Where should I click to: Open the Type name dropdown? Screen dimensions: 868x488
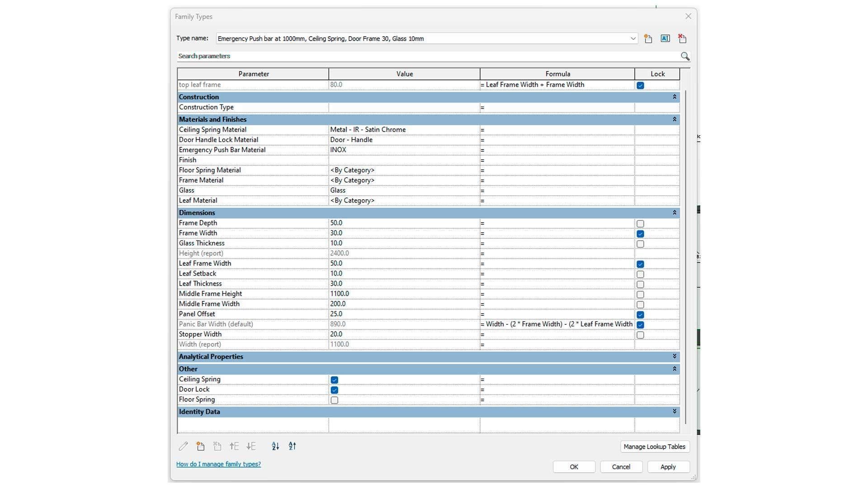pyautogui.click(x=633, y=39)
